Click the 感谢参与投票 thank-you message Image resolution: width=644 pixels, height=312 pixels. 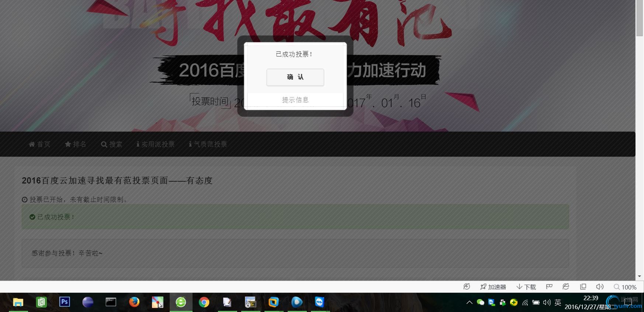[67, 253]
